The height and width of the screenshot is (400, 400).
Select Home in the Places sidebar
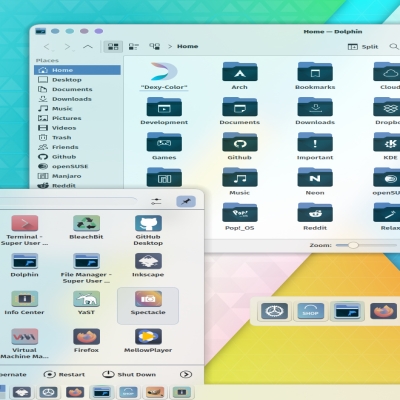(77, 70)
